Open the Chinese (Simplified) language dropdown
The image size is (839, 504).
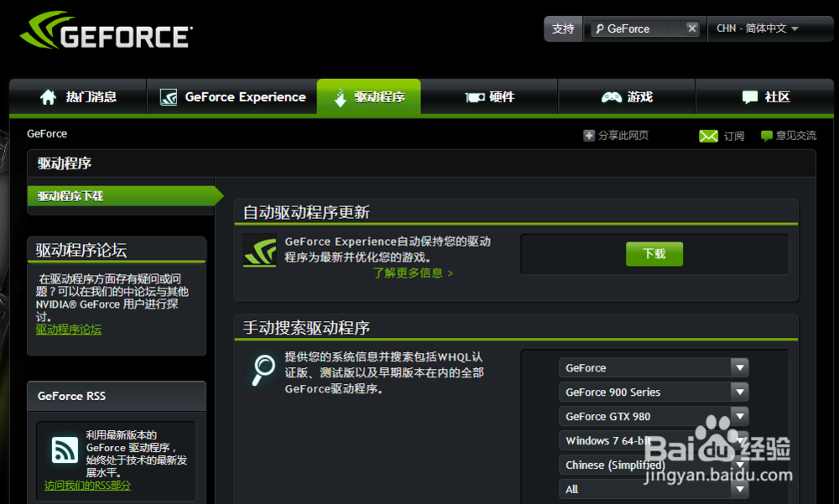[x=654, y=465]
